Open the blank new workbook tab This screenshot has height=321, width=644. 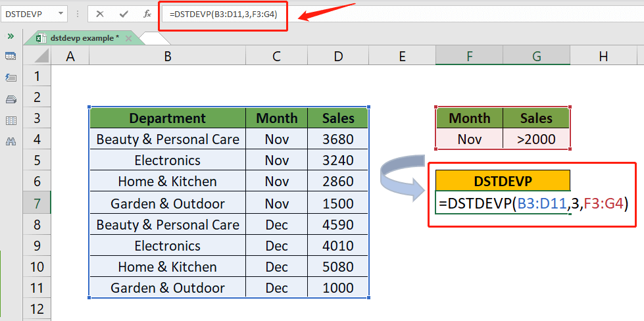pyautogui.click(x=156, y=38)
